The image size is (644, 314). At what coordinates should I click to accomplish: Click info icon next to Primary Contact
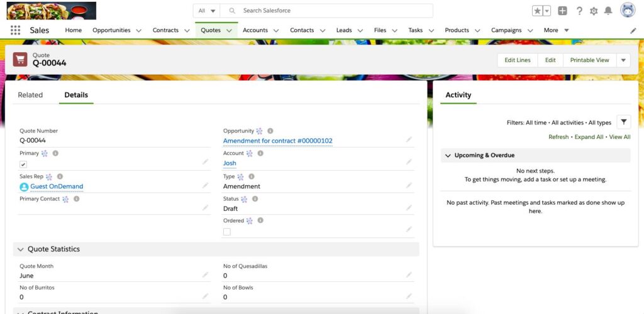pyautogui.click(x=76, y=199)
